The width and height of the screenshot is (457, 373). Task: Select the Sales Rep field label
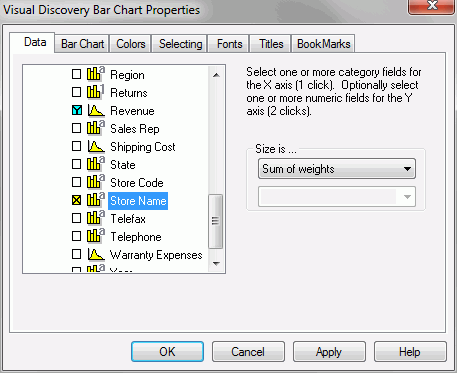135,129
